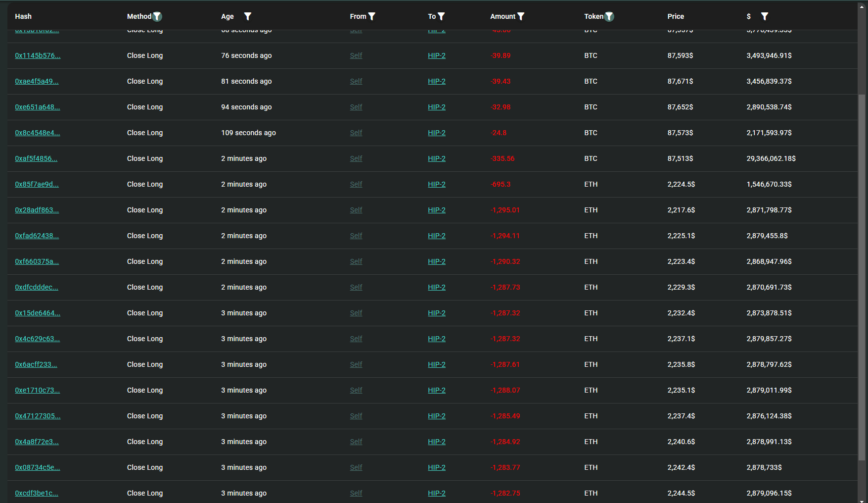Viewport: 868px width, 503px height.
Task: Click Self link in 0x08734c5e row
Action: tap(356, 467)
